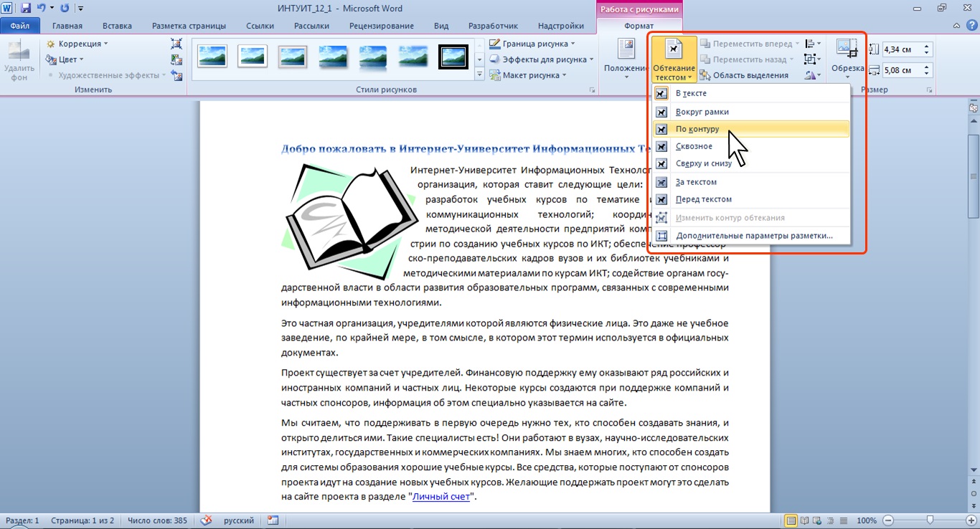Switch to the Главная tab

click(x=67, y=26)
